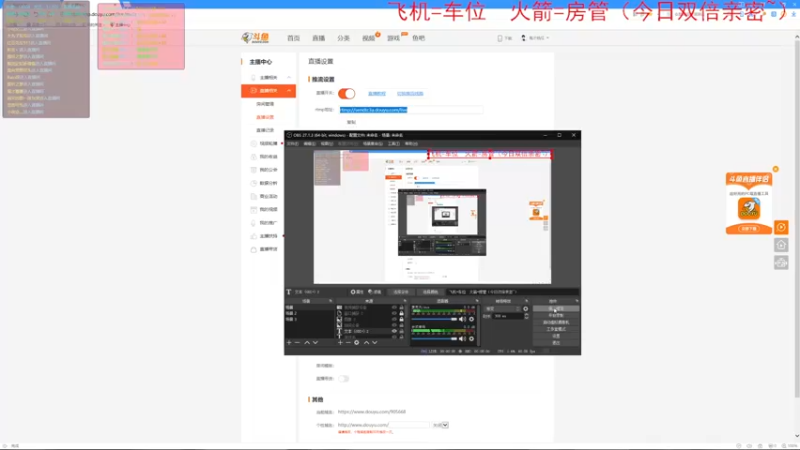Viewport: 800px width, 450px height.
Task: Toggle the lock of the top source row
Action: click(x=402, y=307)
